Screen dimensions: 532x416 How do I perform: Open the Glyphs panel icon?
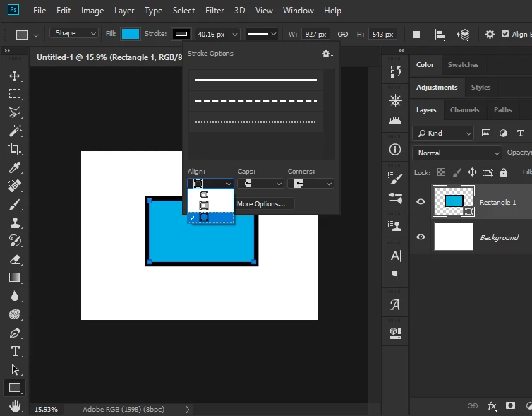coord(395,304)
